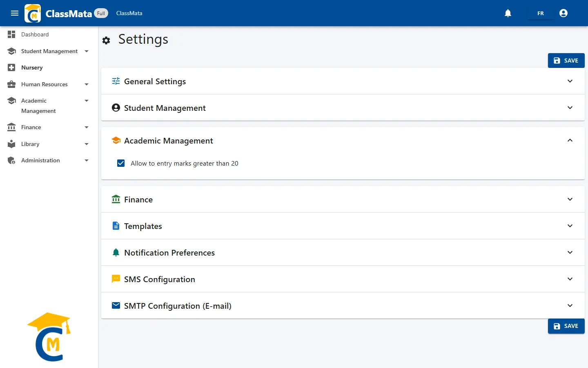Screen dimensions: 588x368
Task: Expand the Notification Preferences chevron
Action: tap(570, 252)
